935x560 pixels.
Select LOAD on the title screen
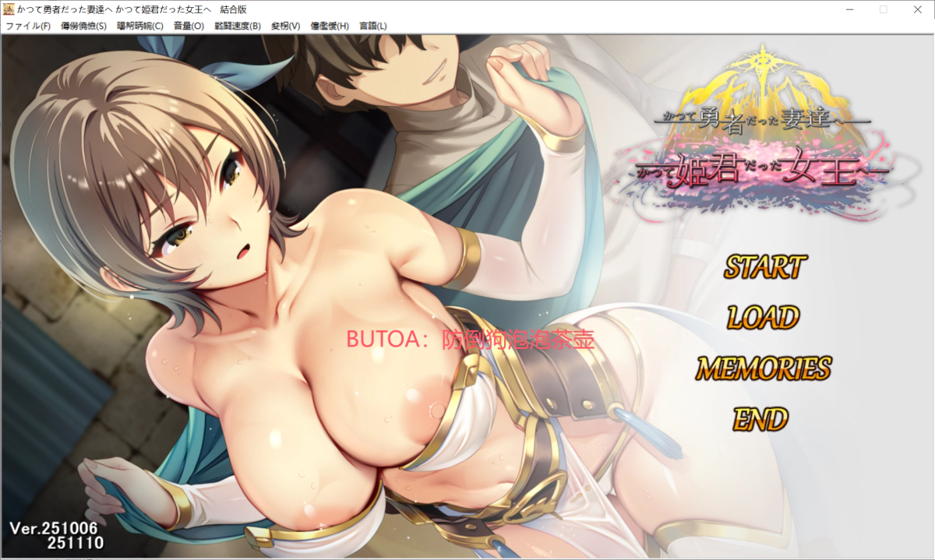pos(763,317)
